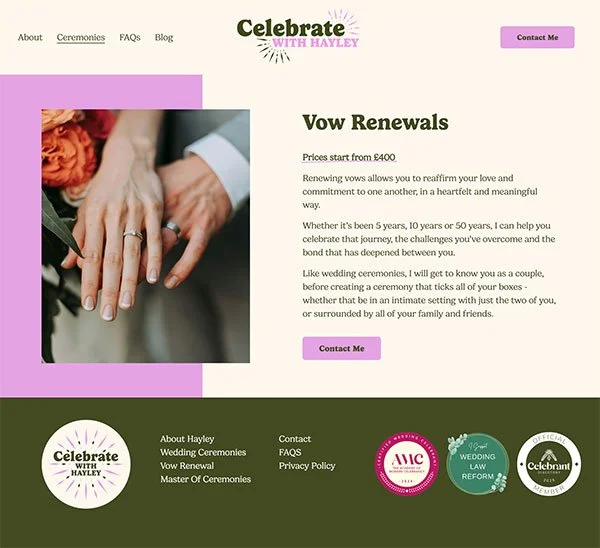600x548 pixels.
Task: Open the Master Of Ceremonies footer link
Action: (x=205, y=479)
